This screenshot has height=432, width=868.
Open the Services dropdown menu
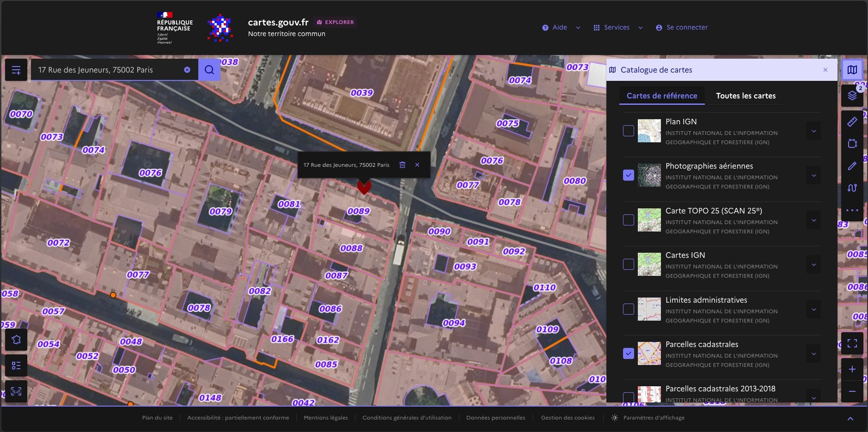[618, 28]
